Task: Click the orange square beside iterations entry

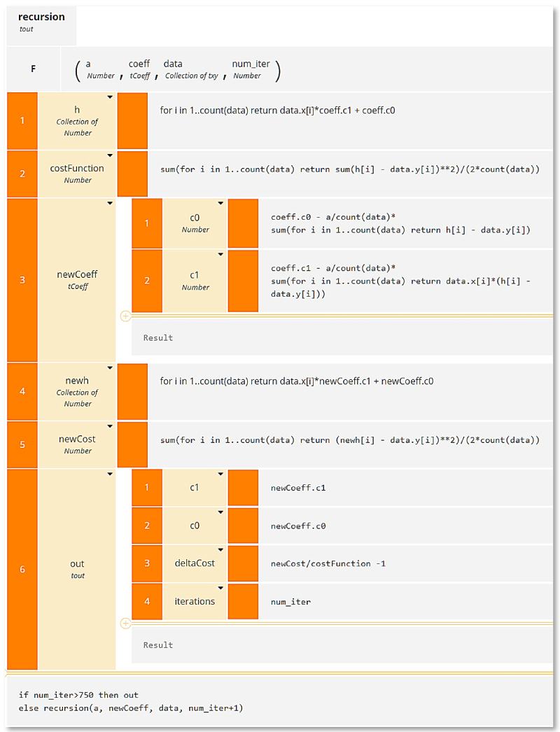Action: (243, 601)
